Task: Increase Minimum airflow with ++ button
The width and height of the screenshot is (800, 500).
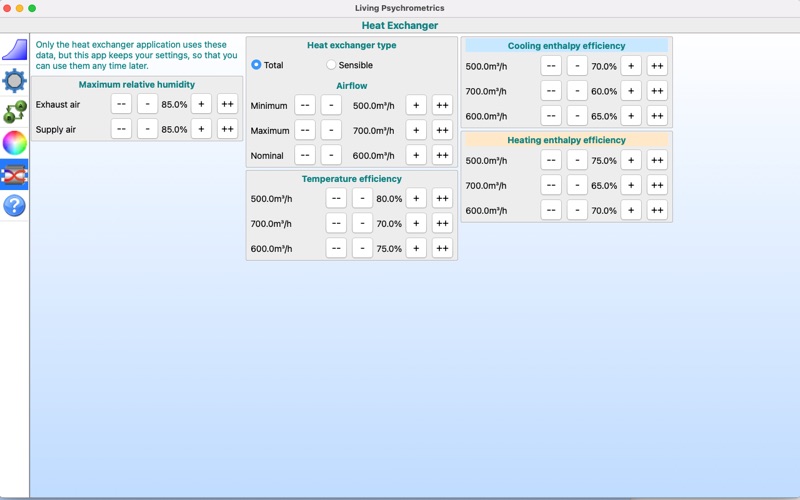Action: click(x=442, y=105)
